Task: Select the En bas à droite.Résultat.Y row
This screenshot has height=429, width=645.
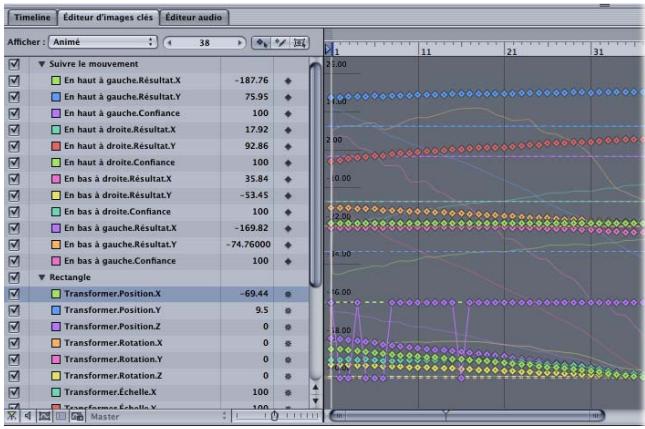Action: 156,195
